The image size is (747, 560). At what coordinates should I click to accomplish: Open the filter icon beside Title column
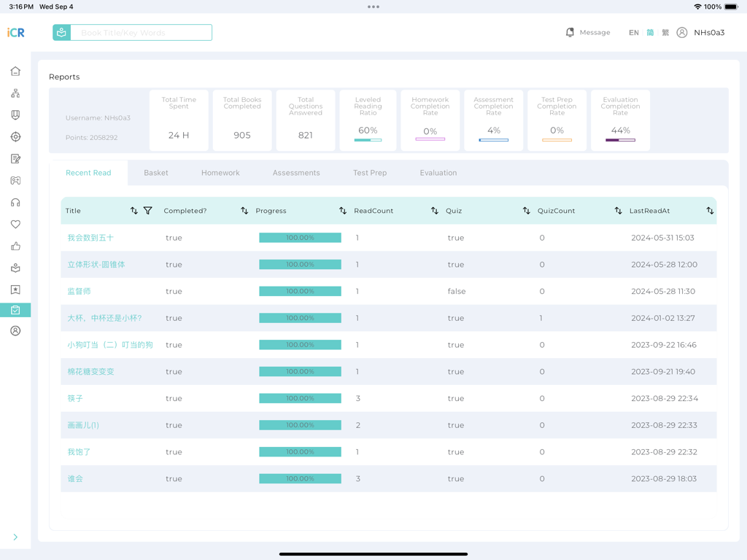pyautogui.click(x=148, y=210)
